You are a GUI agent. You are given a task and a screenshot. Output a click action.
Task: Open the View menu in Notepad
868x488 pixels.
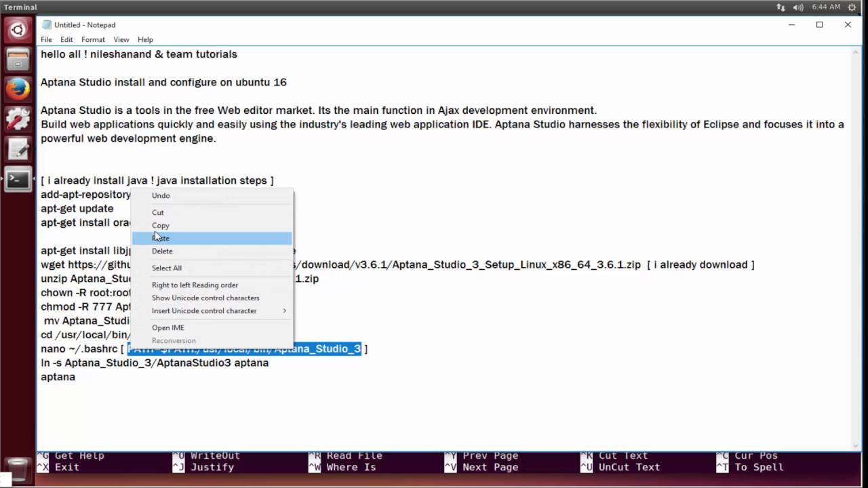tap(121, 39)
